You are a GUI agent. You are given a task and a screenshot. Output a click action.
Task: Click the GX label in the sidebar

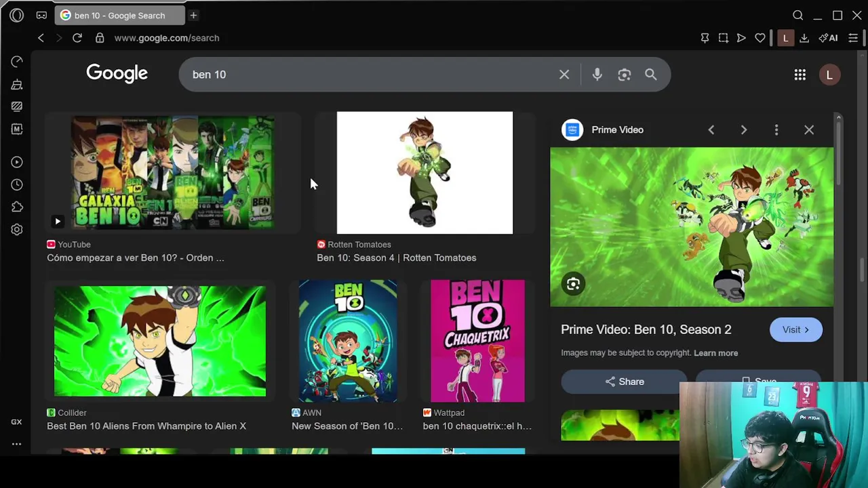pyautogui.click(x=16, y=422)
